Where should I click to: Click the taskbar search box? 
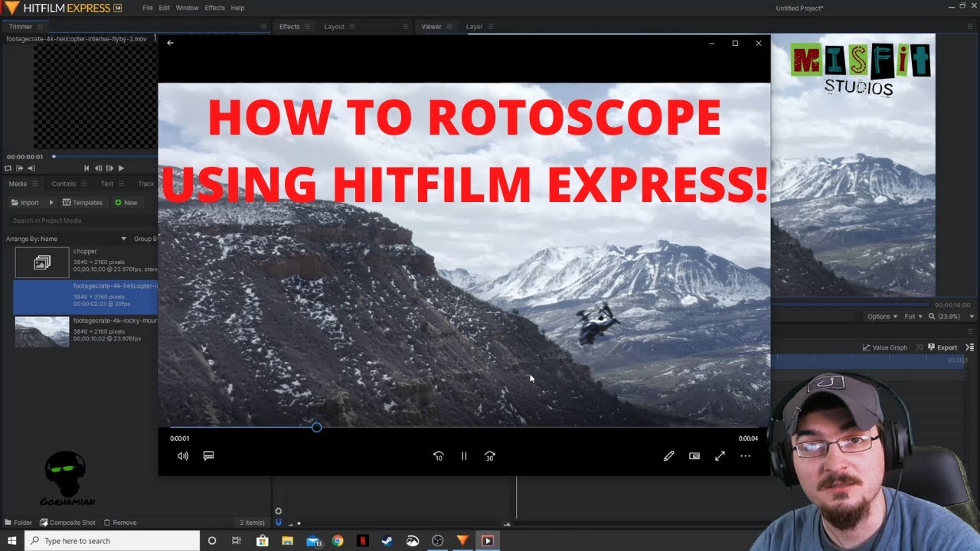pyautogui.click(x=112, y=540)
